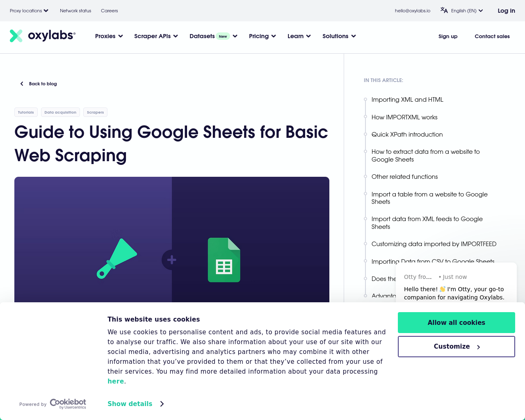Screen dimensions: 525x420
Task: Select the Scrapers tag
Action: click(x=95, y=112)
